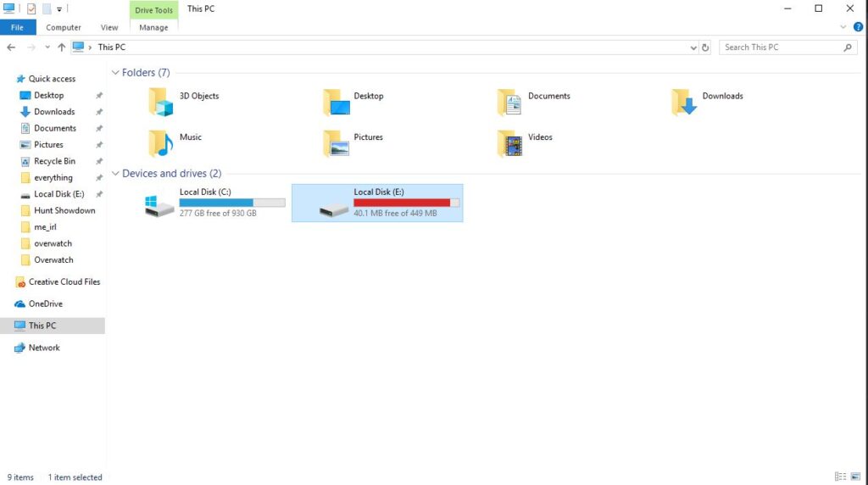Screen dimensions: 868x485
Task: Collapse the Devices and drives group
Action: coord(115,173)
